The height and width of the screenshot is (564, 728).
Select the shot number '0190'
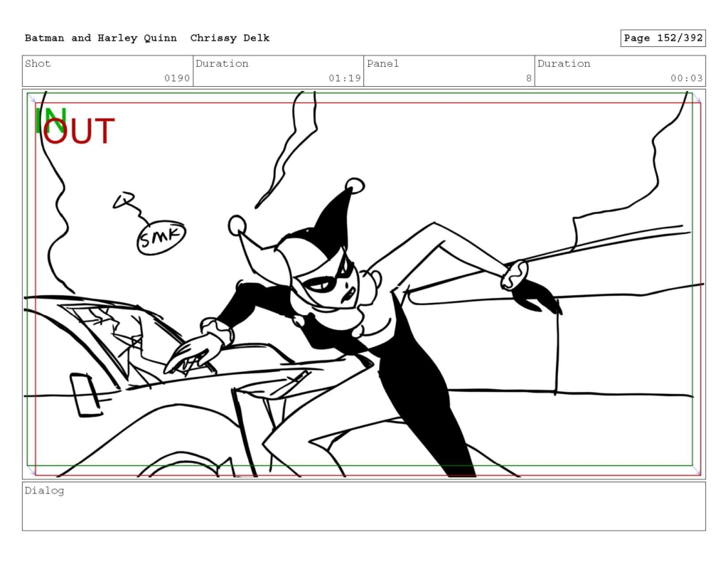(177, 78)
